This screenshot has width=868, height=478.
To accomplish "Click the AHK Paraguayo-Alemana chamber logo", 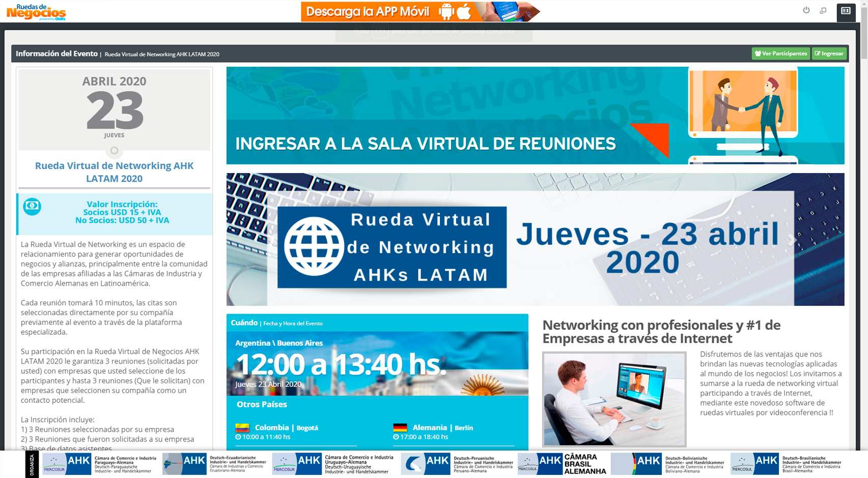I will click(99, 464).
